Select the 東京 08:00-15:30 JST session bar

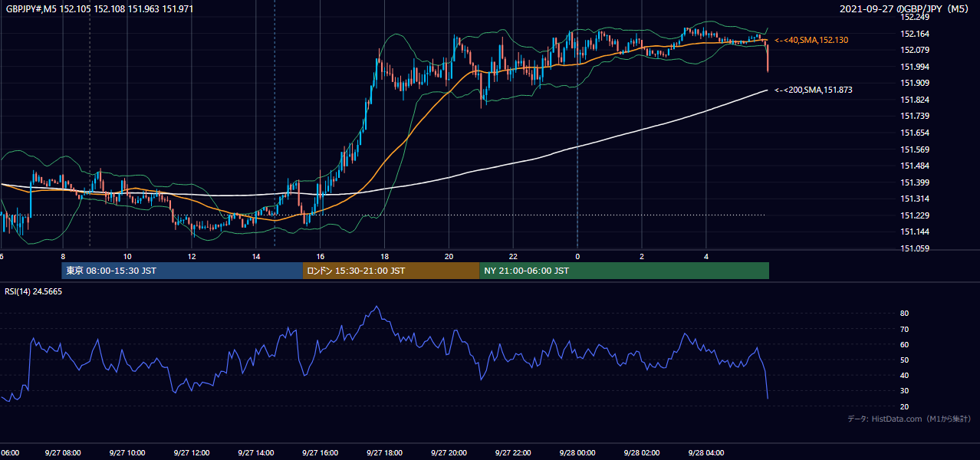click(183, 271)
